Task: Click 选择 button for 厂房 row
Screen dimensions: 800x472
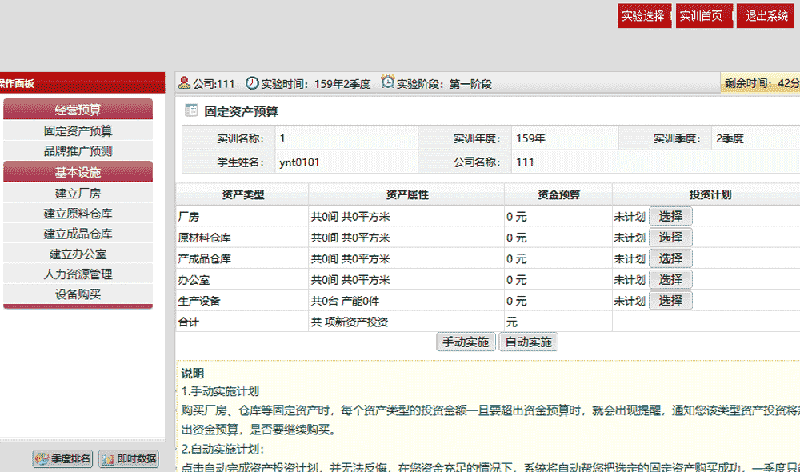Action: 670,216
